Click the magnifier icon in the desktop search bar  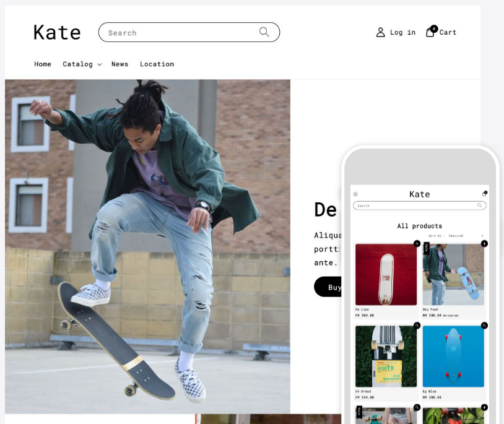[264, 32]
